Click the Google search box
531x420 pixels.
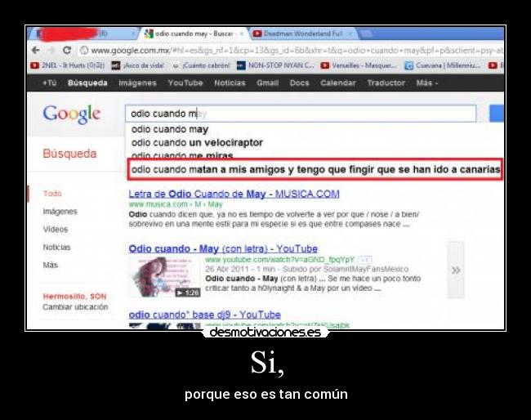click(301, 114)
